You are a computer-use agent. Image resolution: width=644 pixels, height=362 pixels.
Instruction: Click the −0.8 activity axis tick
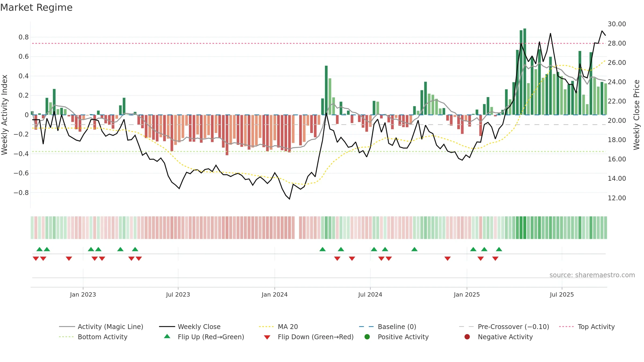point(21,193)
